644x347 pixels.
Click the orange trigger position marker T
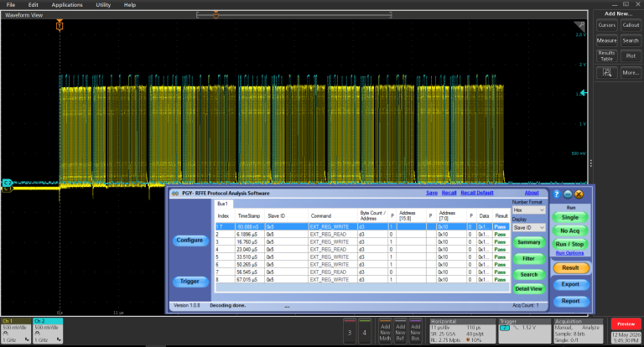(60, 26)
